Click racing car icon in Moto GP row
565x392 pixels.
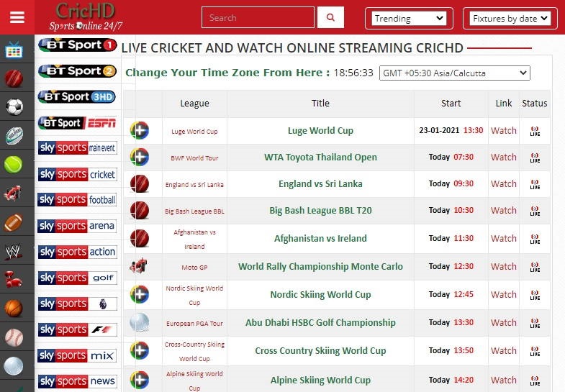138,265
